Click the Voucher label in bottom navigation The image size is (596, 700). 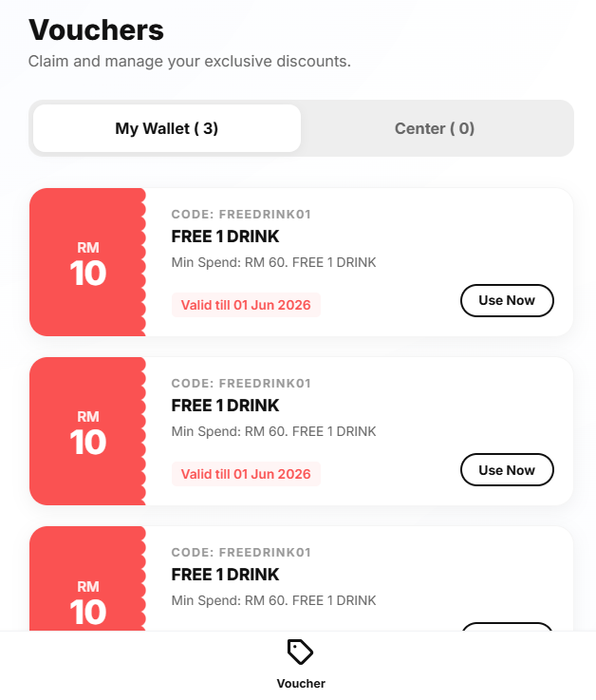coord(300,683)
